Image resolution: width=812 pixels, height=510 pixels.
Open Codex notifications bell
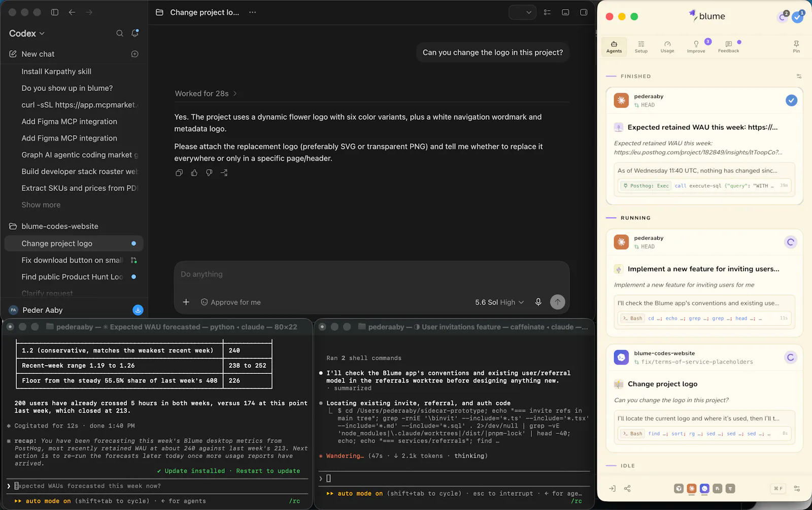point(135,34)
